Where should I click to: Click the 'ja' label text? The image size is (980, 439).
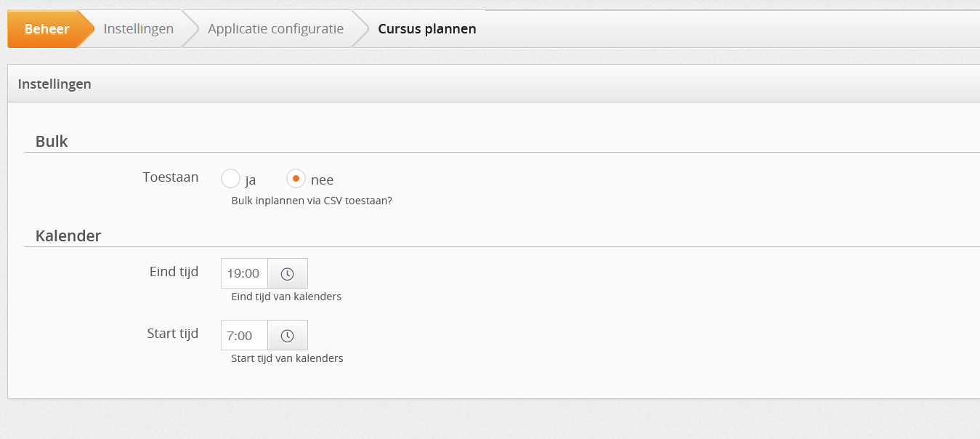[251, 180]
